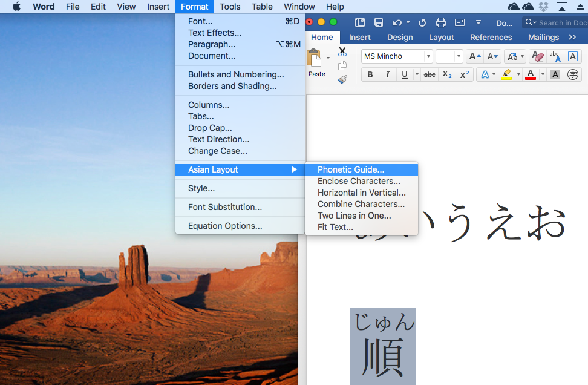Select the Format Painter brush icon
The width and height of the screenshot is (588, 385).
pos(342,79)
